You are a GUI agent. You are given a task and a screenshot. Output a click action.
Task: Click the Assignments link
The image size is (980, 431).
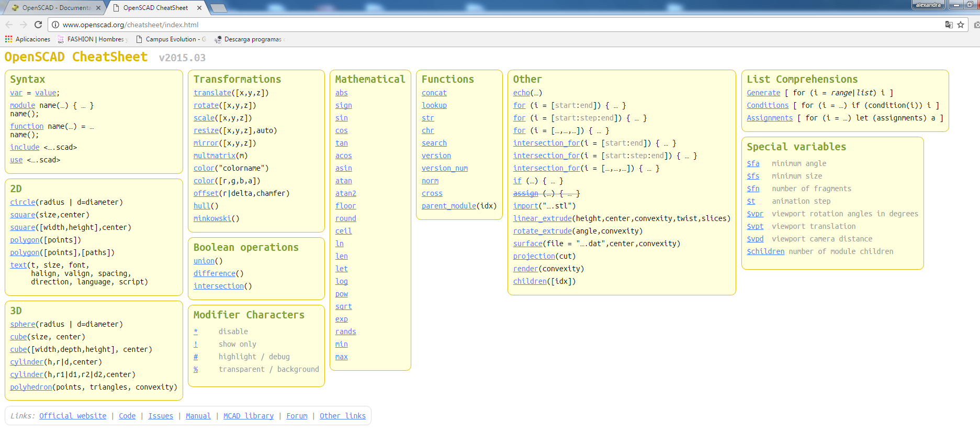point(770,118)
